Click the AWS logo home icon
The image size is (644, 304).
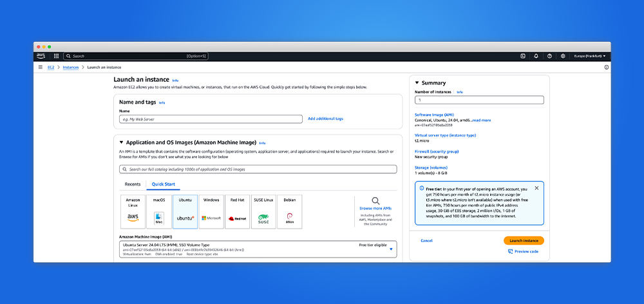click(41, 56)
